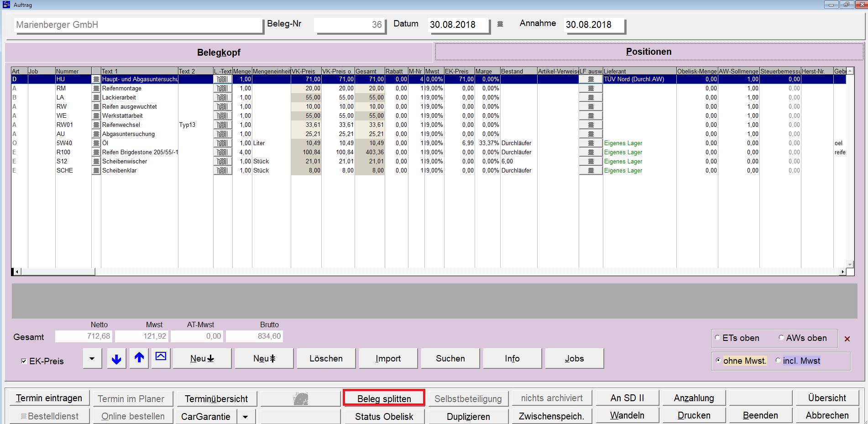Open L-Text icon in Scheibenwischer row

(223, 162)
